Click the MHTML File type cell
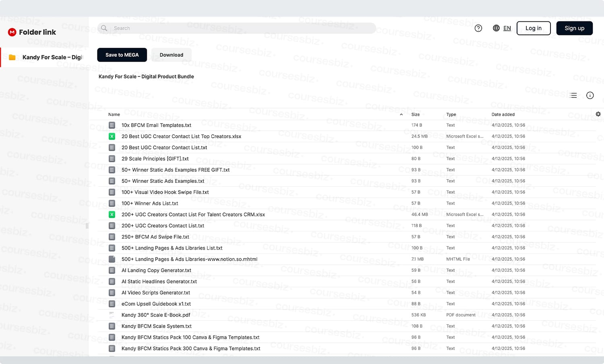Viewport: 604px width, 364px height. 458,259
